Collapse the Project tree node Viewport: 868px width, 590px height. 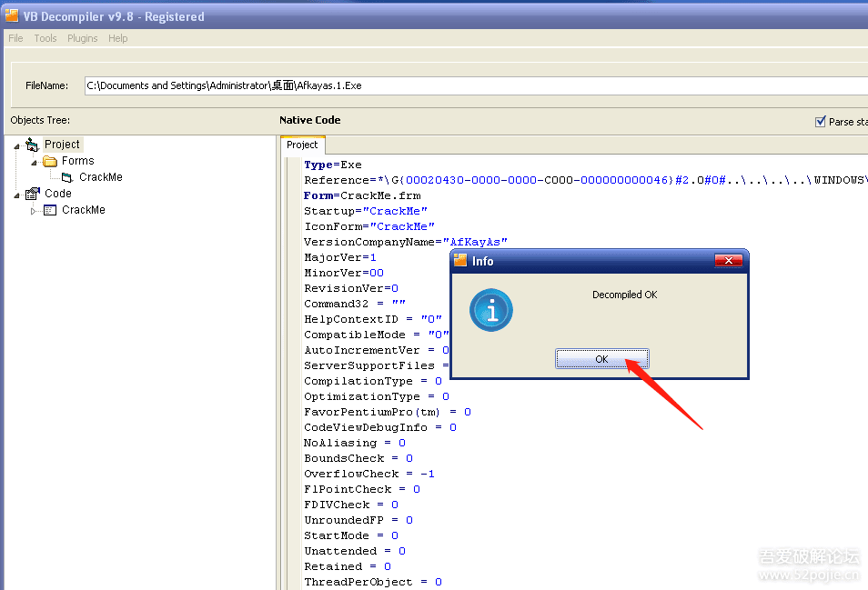[x=17, y=145]
